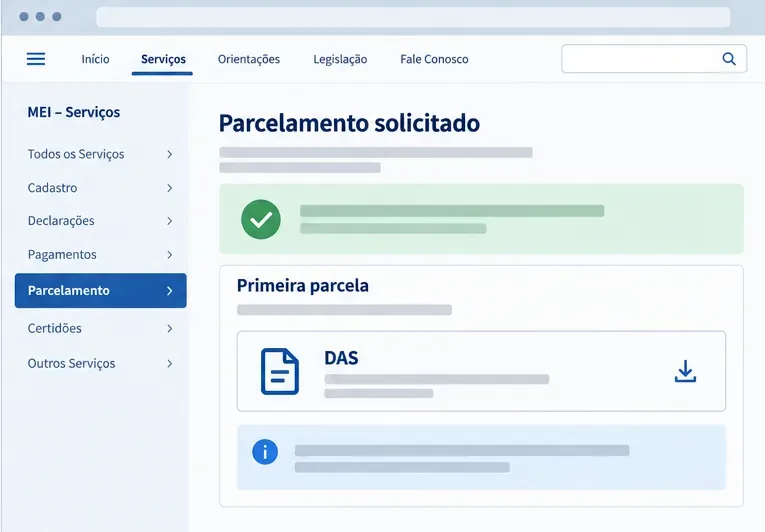This screenshot has height=532, width=765.
Task: Expand chevron next to Outros Serviços
Action: (x=169, y=364)
